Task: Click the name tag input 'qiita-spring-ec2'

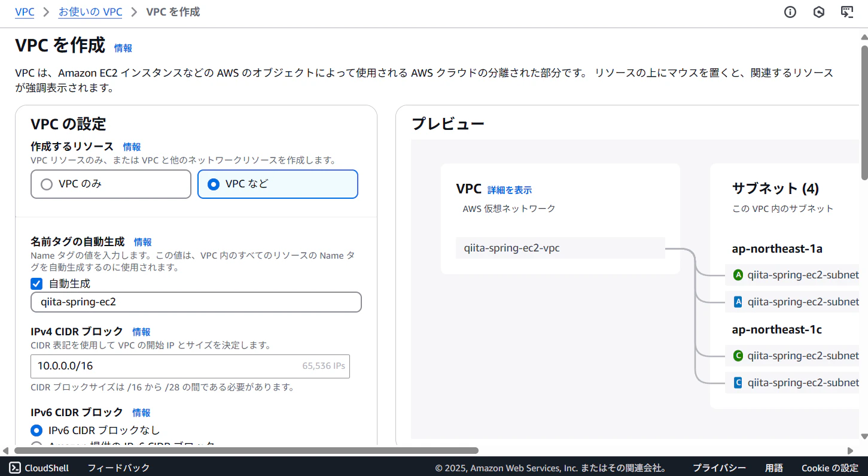Action: pyautogui.click(x=196, y=302)
